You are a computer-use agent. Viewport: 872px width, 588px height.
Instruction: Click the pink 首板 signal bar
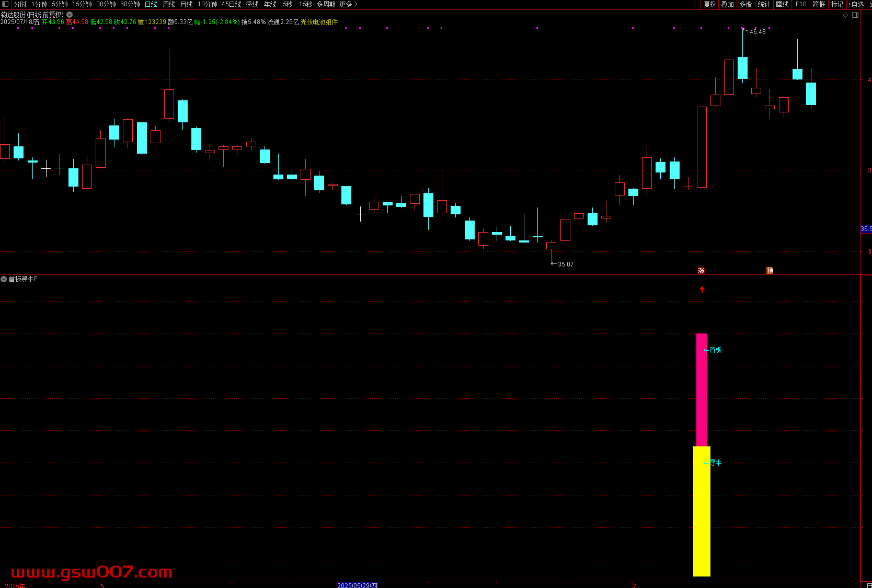click(702, 390)
